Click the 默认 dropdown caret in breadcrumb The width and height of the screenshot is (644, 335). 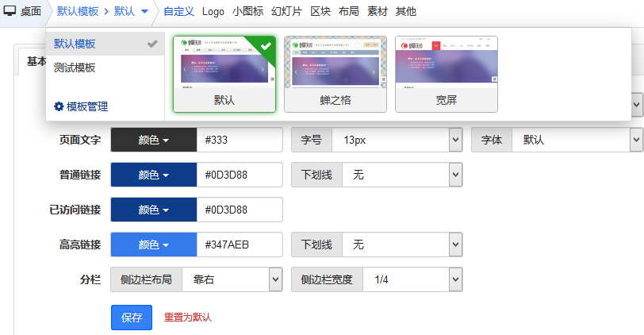pyautogui.click(x=144, y=11)
